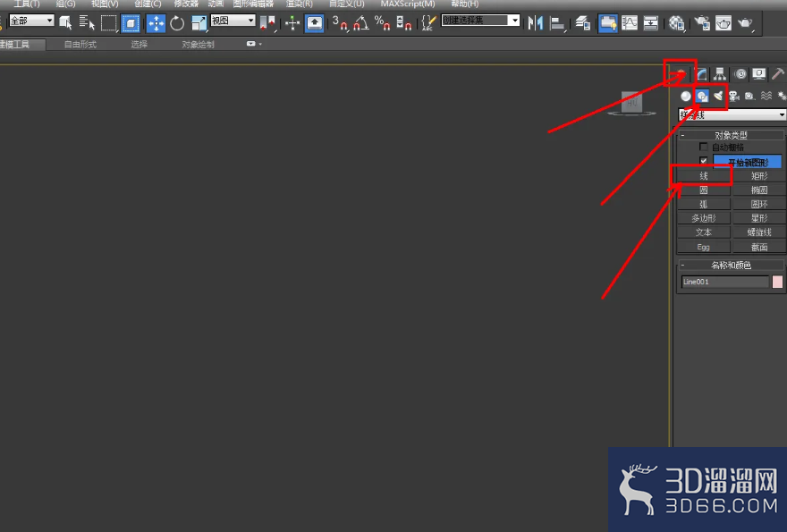Toggle the Angle Snap tool
Image resolution: width=787 pixels, height=532 pixels.
(361, 23)
